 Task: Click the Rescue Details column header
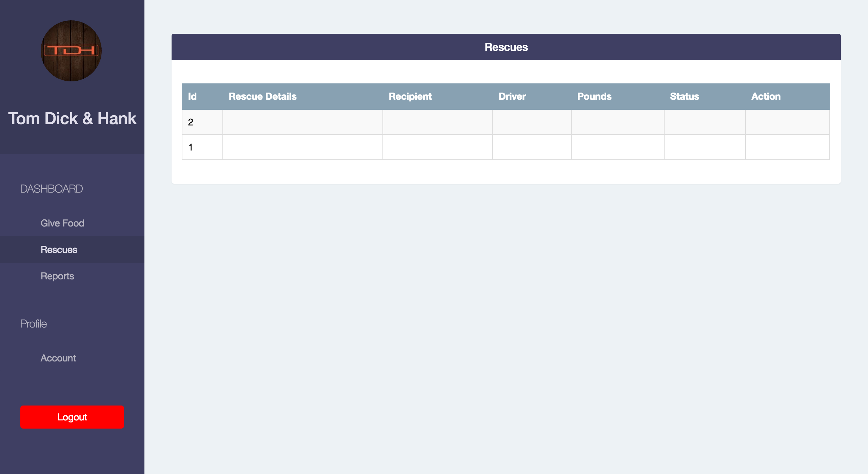[x=303, y=97]
